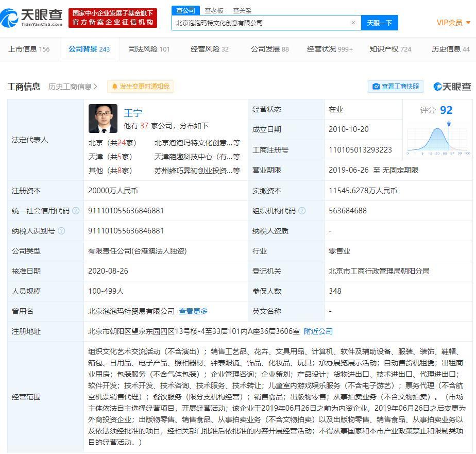The width and height of the screenshot is (476, 454).
Task: Click 附近公司 link after address
Action: [318, 331]
